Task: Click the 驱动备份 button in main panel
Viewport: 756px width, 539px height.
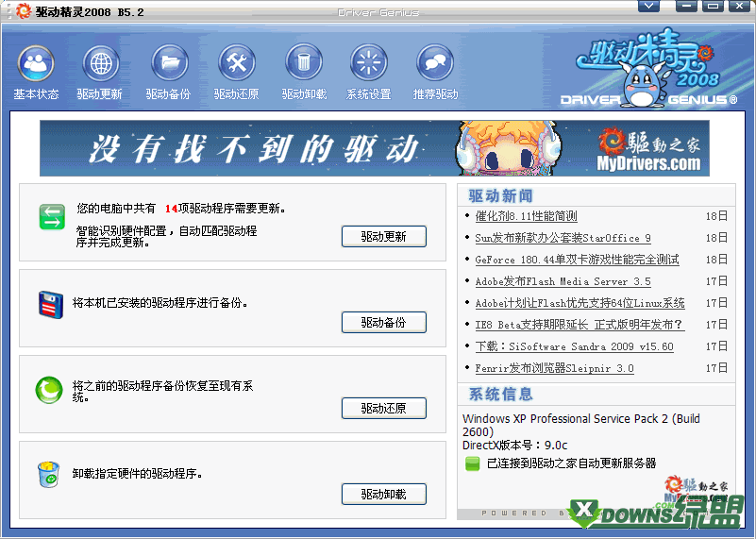Action: (x=384, y=322)
